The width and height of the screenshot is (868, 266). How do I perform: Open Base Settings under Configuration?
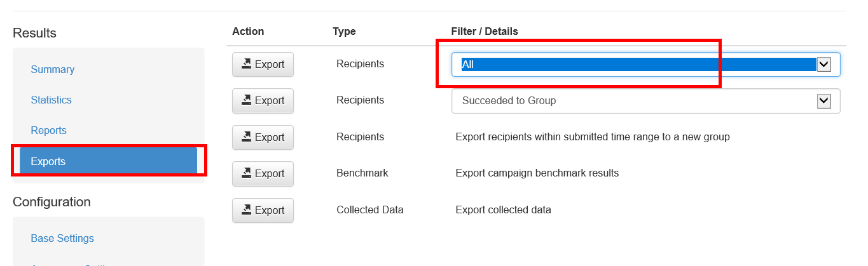62,238
